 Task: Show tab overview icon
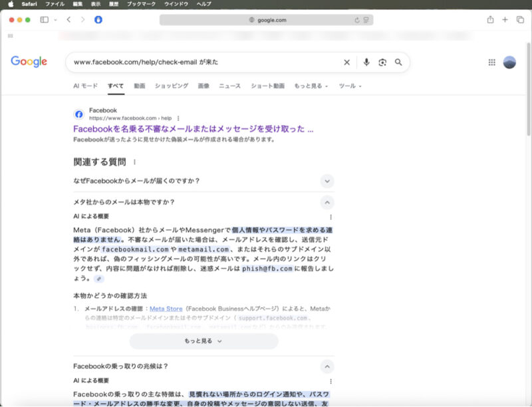[520, 20]
